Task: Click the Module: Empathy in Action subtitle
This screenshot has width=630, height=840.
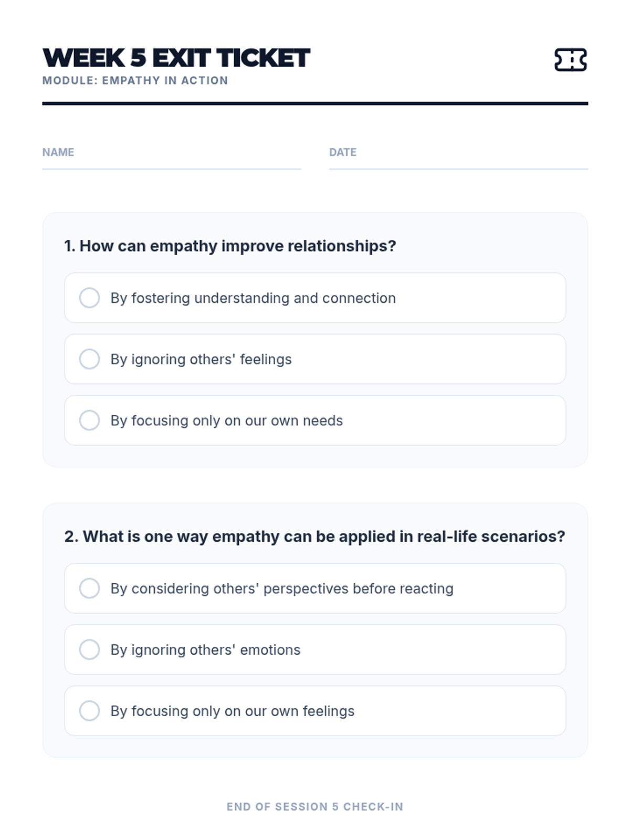Action: coord(135,80)
